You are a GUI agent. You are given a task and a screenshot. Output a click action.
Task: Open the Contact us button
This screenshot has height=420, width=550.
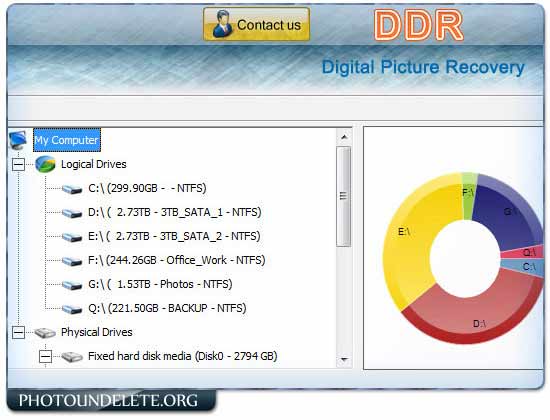pyautogui.click(x=256, y=24)
